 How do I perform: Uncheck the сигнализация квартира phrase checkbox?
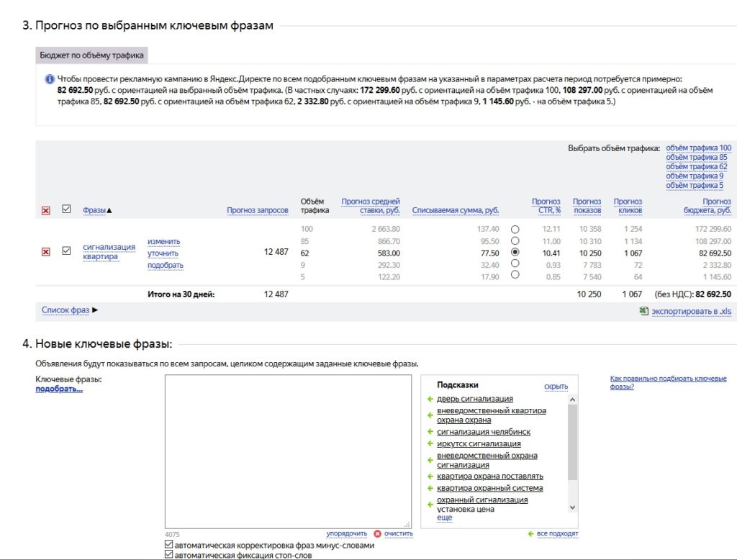click(66, 250)
